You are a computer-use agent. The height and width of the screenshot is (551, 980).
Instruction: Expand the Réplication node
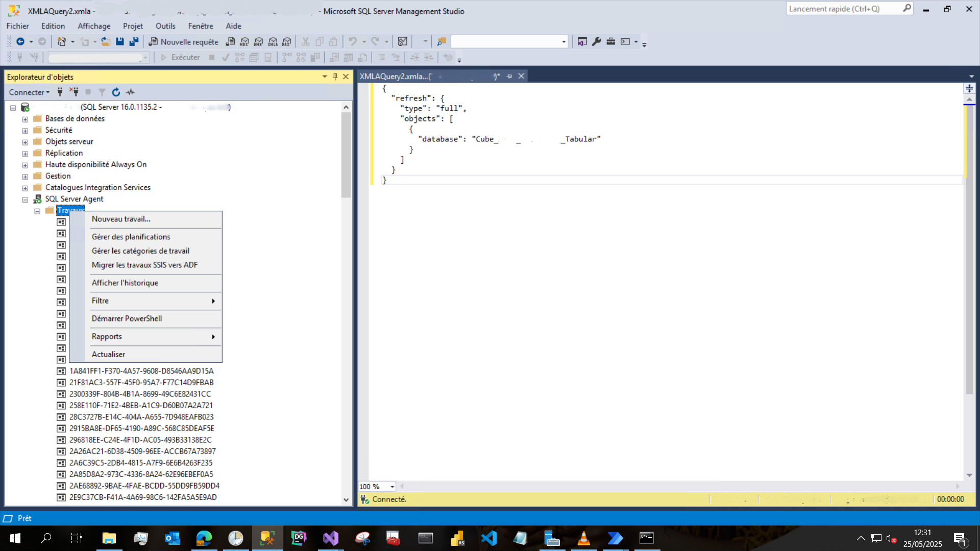[25, 154]
